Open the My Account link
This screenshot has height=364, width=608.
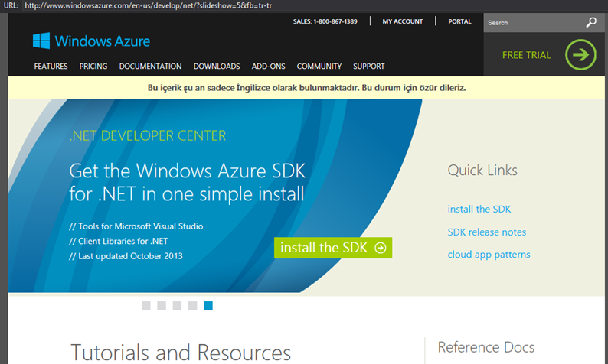[x=403, y=21]
